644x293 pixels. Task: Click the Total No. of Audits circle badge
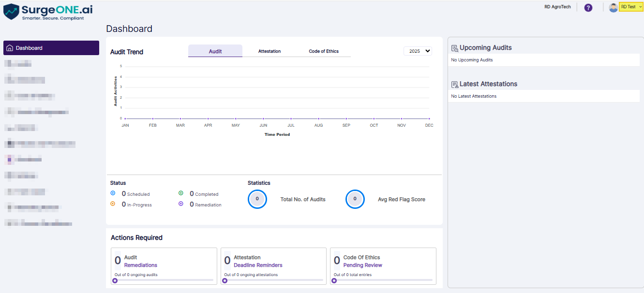pyautogui.click(x=257, y=199)
